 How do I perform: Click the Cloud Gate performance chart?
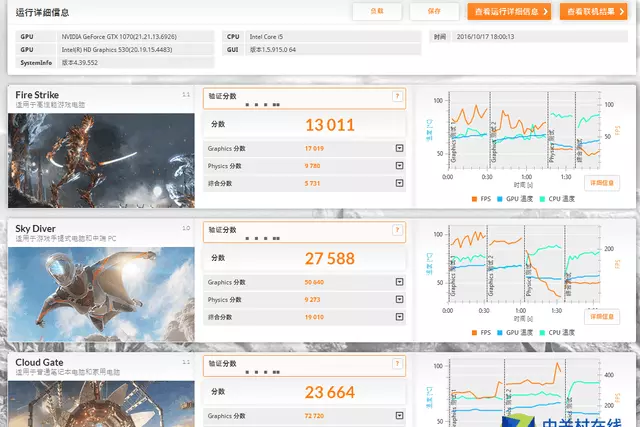click(x=524, y=393)
